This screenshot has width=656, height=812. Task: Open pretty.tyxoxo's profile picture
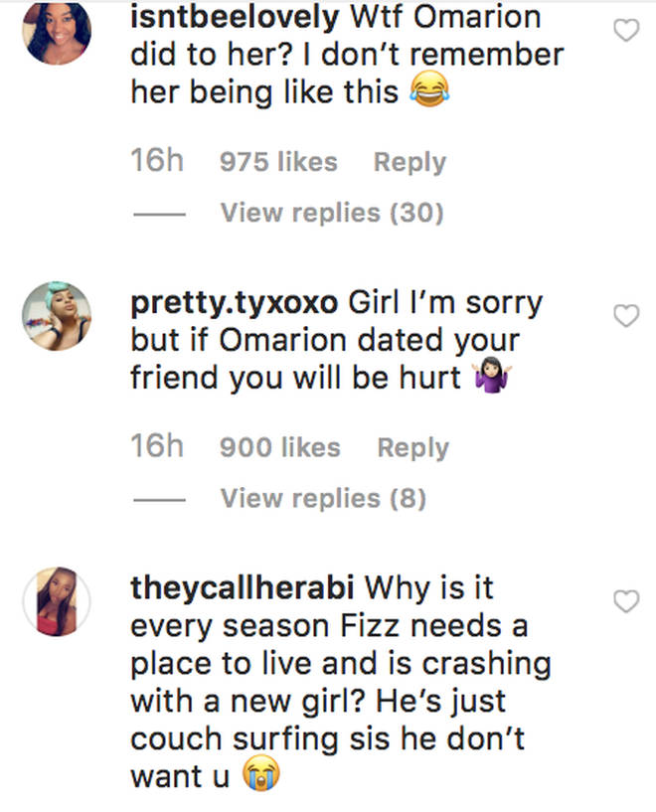pyautogui.click(x=56, y=316)
